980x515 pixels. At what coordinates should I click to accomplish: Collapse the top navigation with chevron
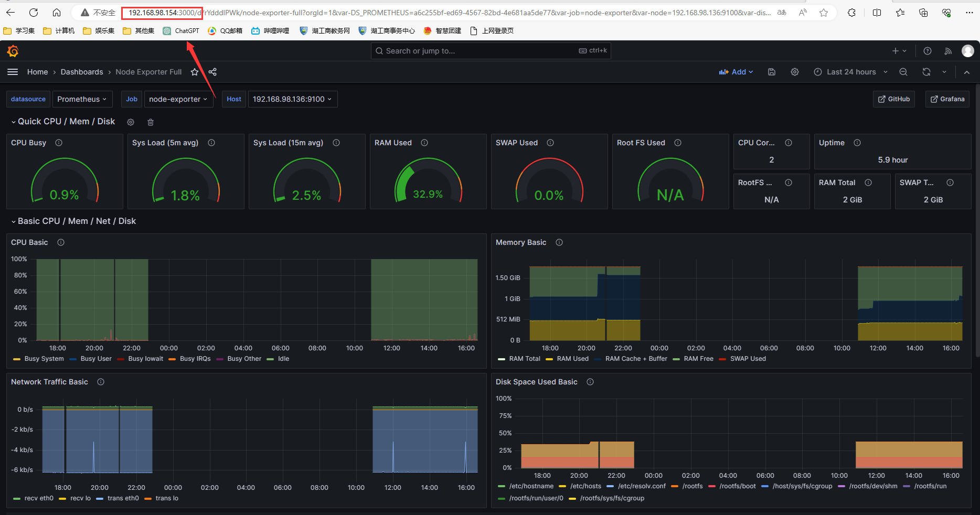[x=966, y=72]
